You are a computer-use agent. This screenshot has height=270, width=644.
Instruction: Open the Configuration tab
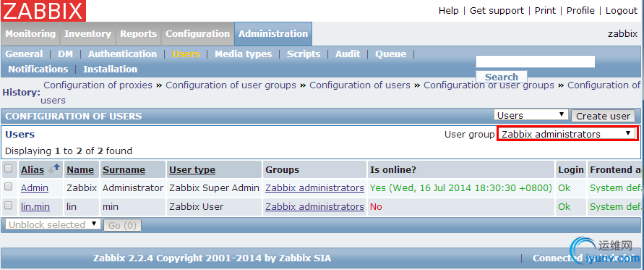[197, 34]
